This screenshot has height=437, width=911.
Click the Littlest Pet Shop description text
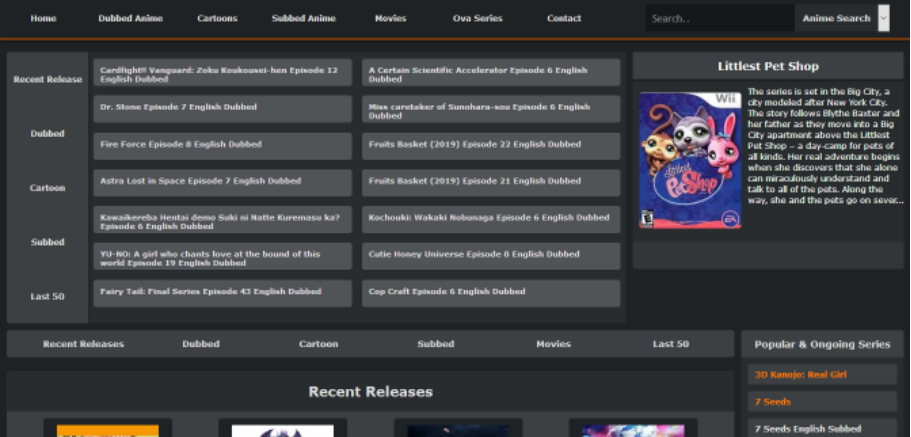coord(825,146)
